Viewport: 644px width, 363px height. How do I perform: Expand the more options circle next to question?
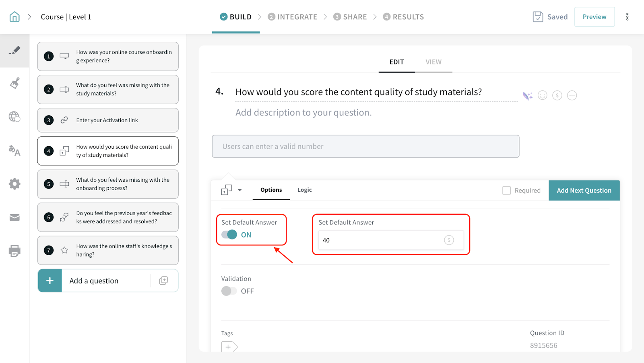(572, 95)
